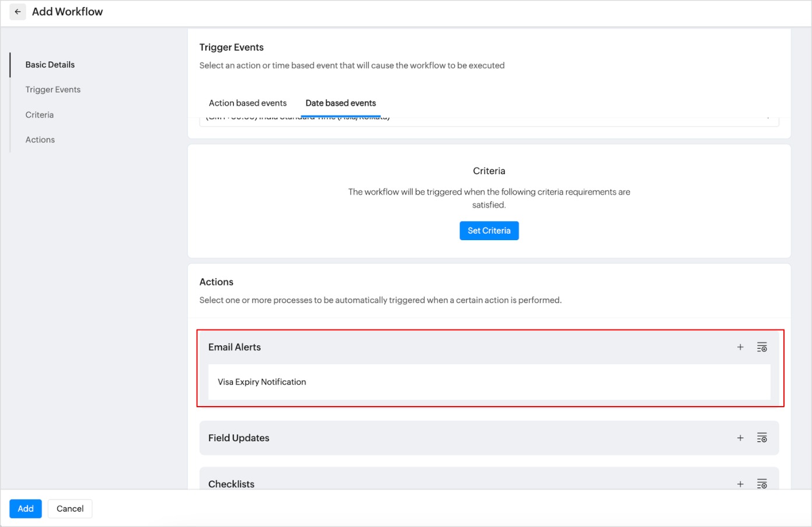The height and width of the screenshot is (527, 812).
Task: Click the Set Criteria button
Action: 489,231
